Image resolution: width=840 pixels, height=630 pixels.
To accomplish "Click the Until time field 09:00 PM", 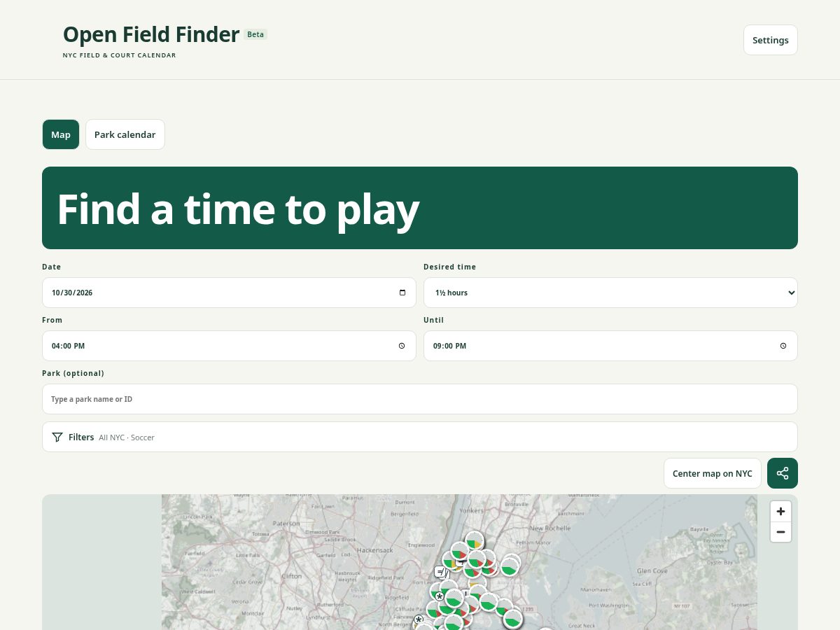I will coord(610,346).
